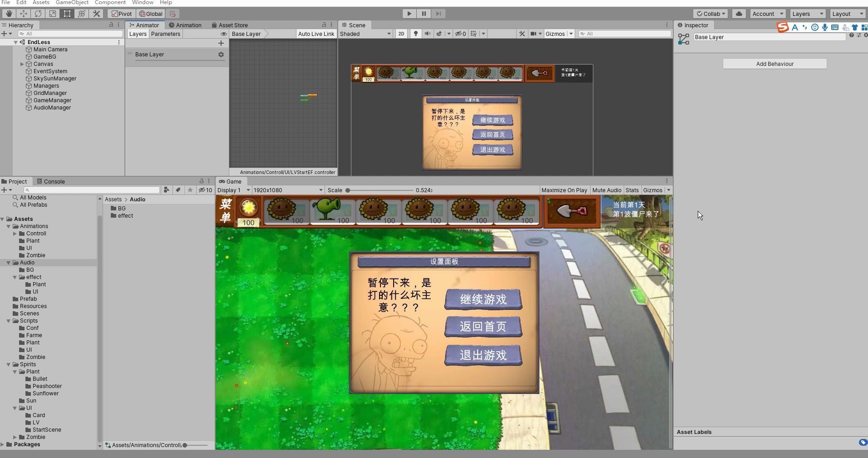This screenshot has height=458, width=868.
Task: Enable Maximize On Play
Action: [x=564, y=190]
